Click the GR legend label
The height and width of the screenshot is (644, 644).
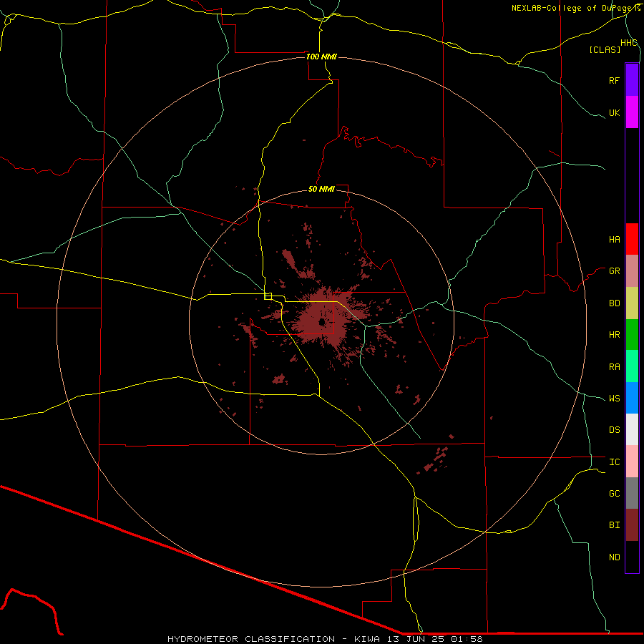614,271
